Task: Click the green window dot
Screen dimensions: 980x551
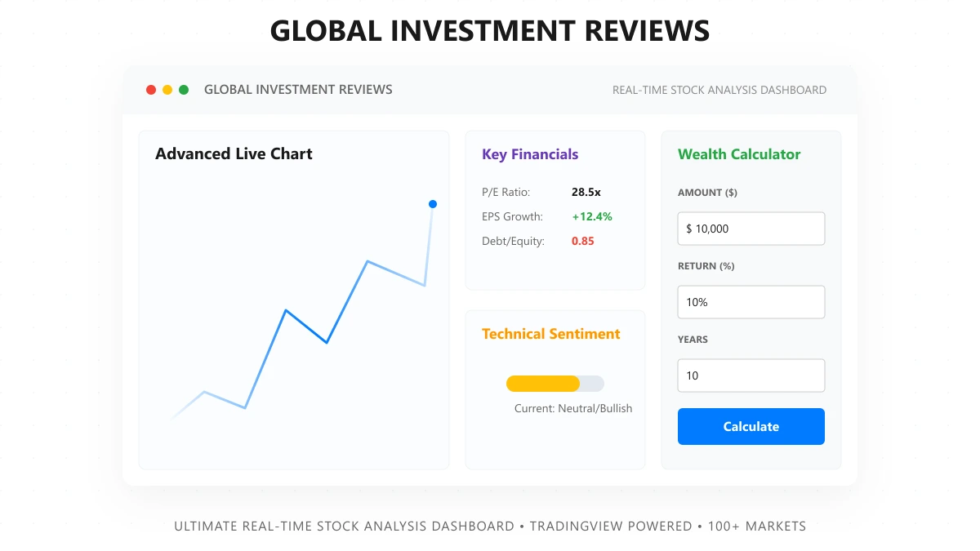Action: point(184,90)
